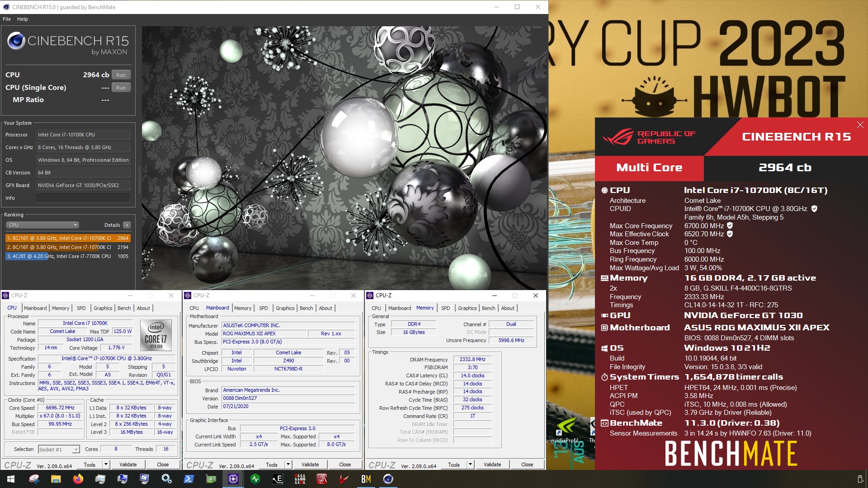868x488 pixels.
Task: Open PowerShell from the taskbar
Action: pyautogui.click(x=189, y=479)
